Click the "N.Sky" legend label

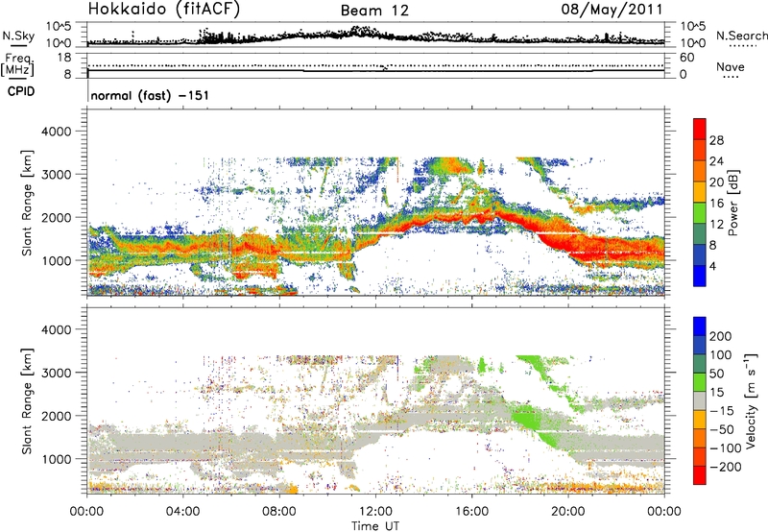(18, 36)
